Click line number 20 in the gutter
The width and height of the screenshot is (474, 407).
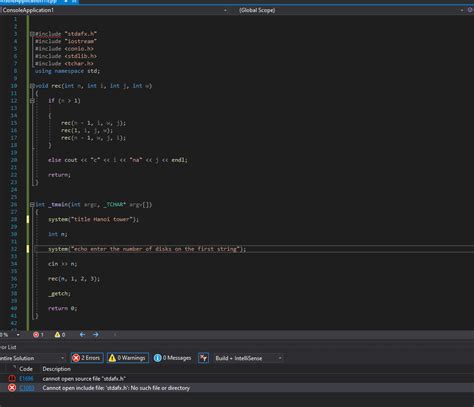tap(14, 160)
